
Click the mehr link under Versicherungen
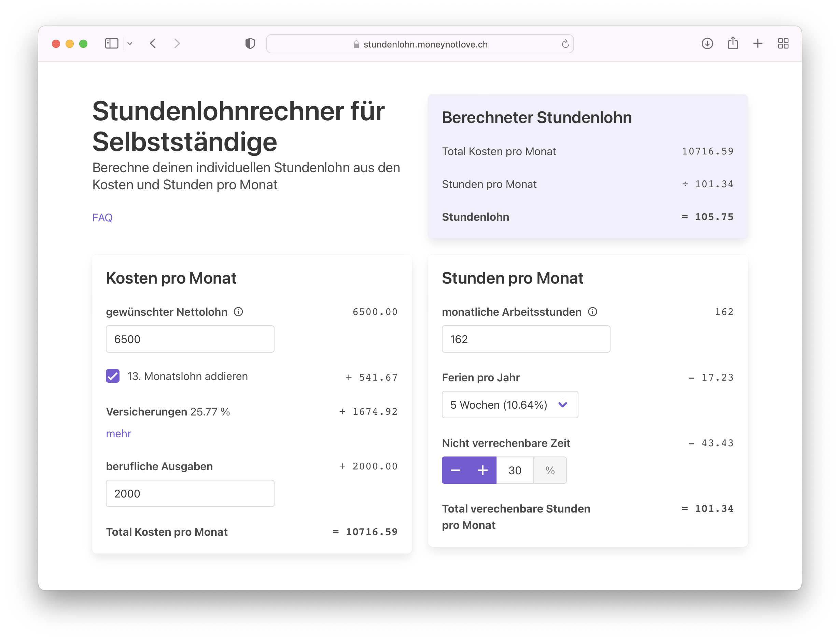pos(118,434)
